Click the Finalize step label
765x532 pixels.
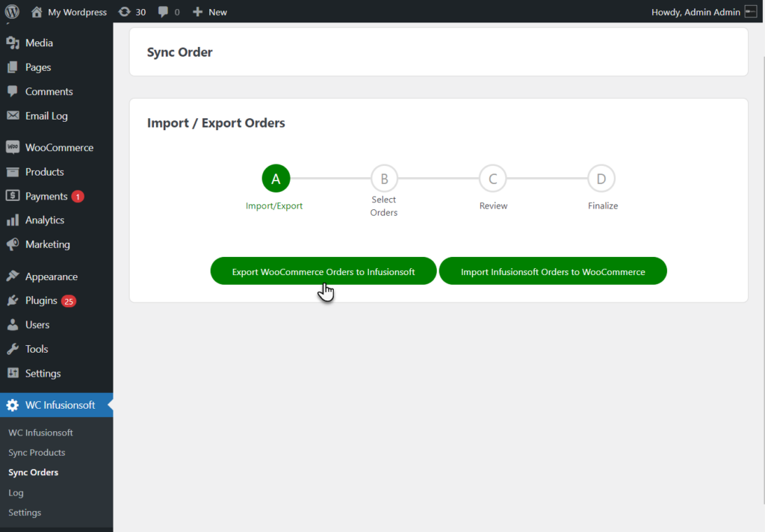click(603, 206)
